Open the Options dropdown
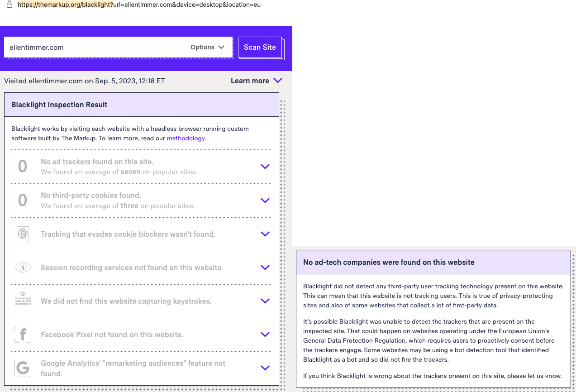This screenshot has width=576, height=392. (x=207, y=47)
